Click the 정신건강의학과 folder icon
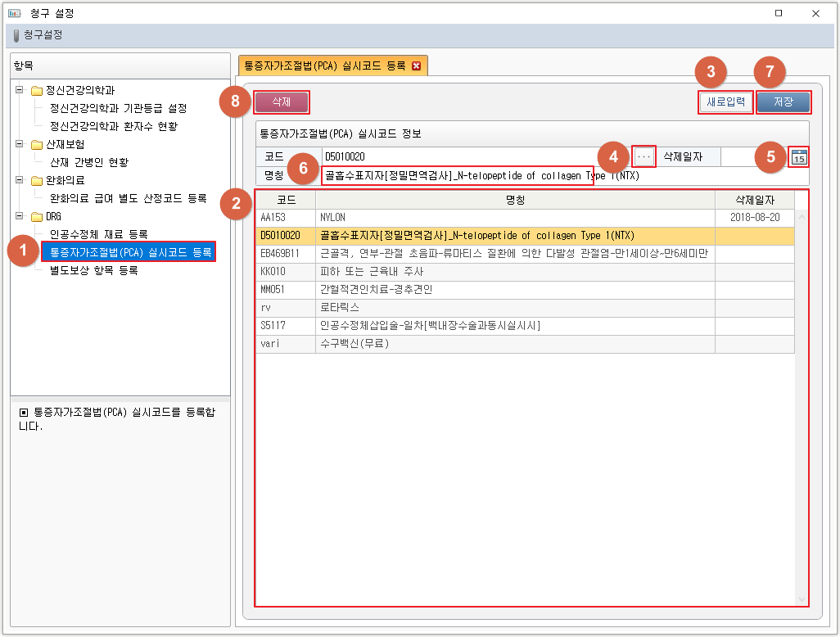840x637 pixels. 36,90
